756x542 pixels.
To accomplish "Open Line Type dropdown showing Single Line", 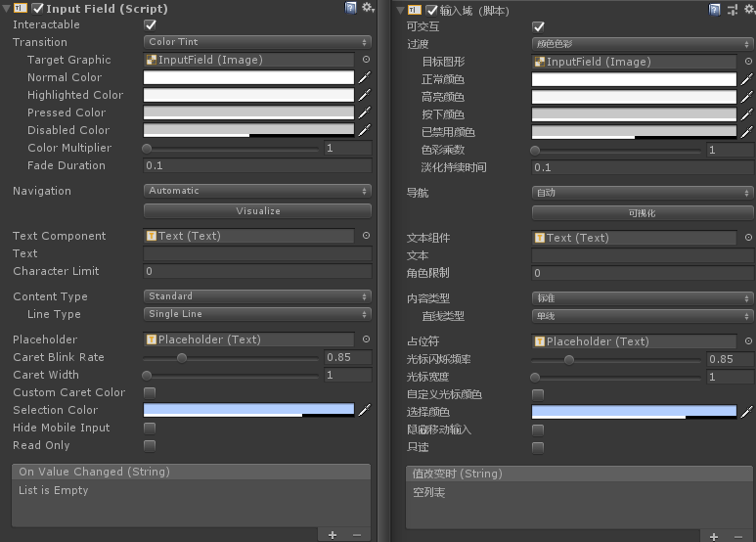I will [257, 314].
